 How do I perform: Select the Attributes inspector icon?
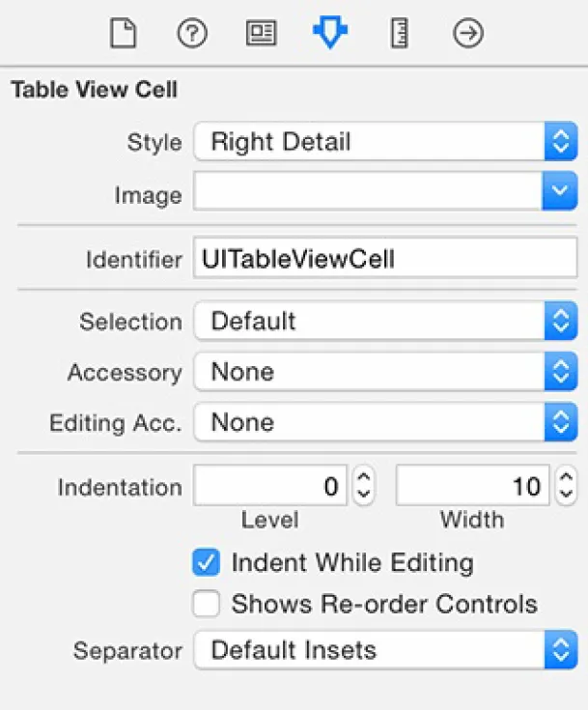tap(329, 35)
